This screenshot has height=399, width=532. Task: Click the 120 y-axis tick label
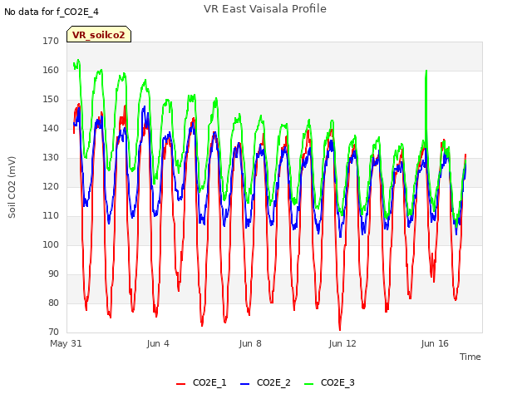(x=51, y=186)
